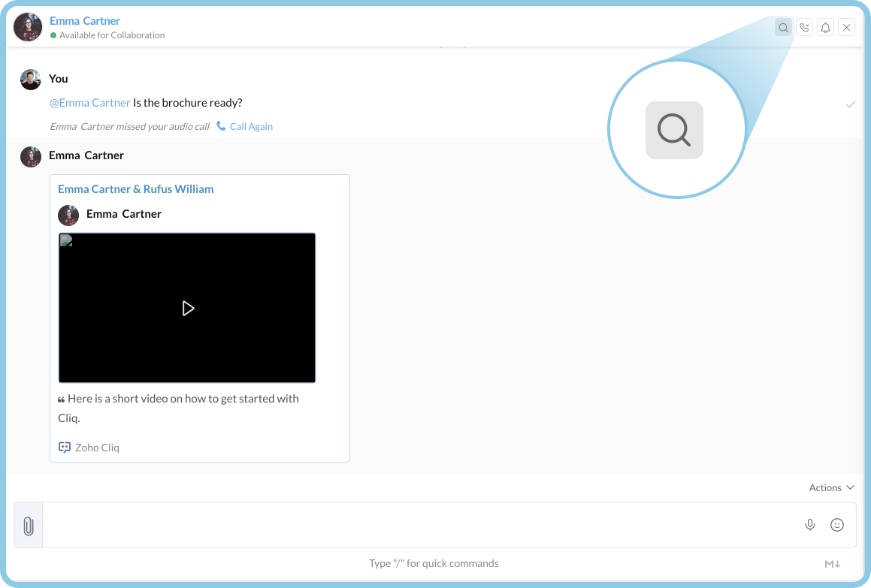Click the large magnified search icon
The height and width of the screenshot is (588, 871).
[x=674, y=131]
